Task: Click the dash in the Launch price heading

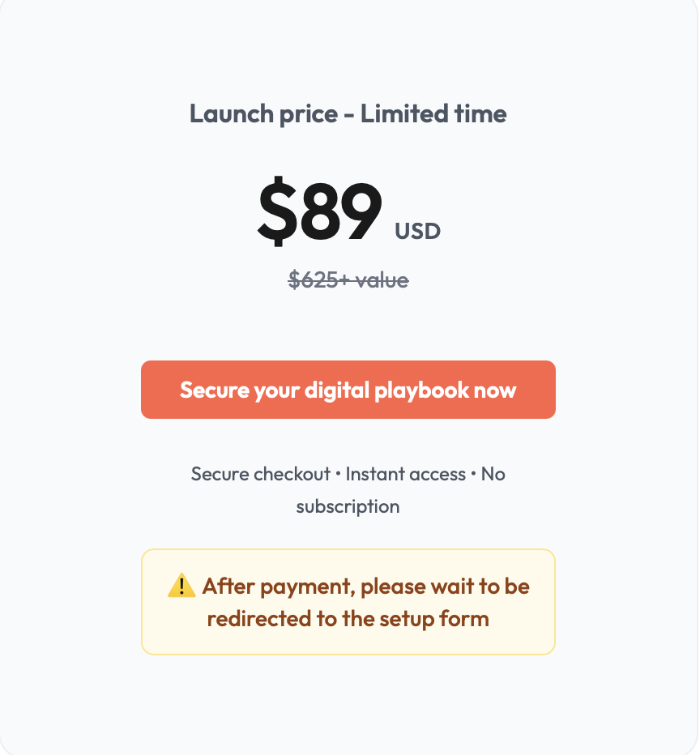Action: point(349,114)
